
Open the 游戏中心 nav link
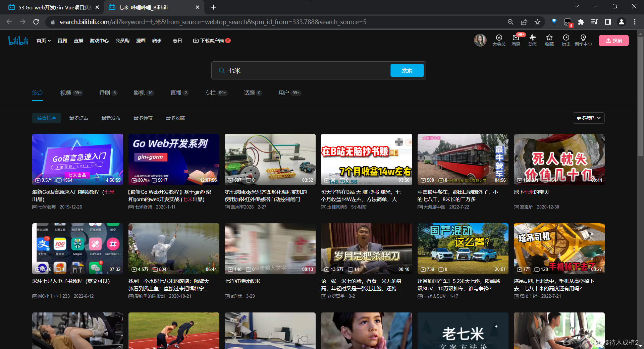[99, 41]
